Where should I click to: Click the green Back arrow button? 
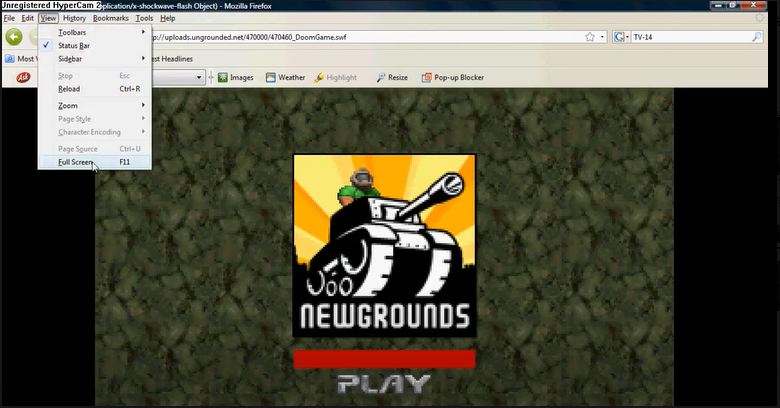click(x=14, y=37)
